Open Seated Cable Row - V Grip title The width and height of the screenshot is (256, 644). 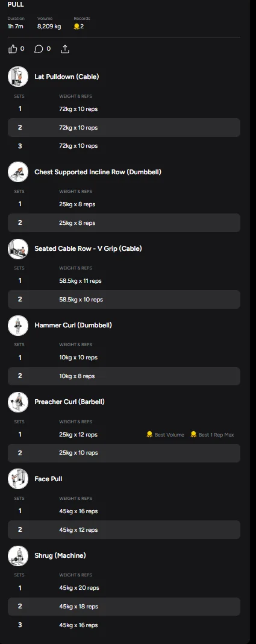click(88, 248)
